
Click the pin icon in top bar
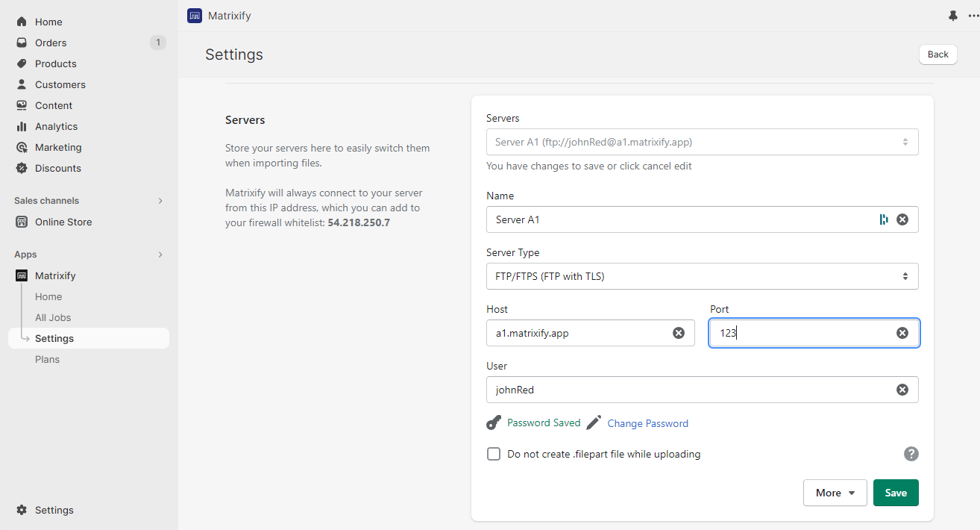(952, 16)
